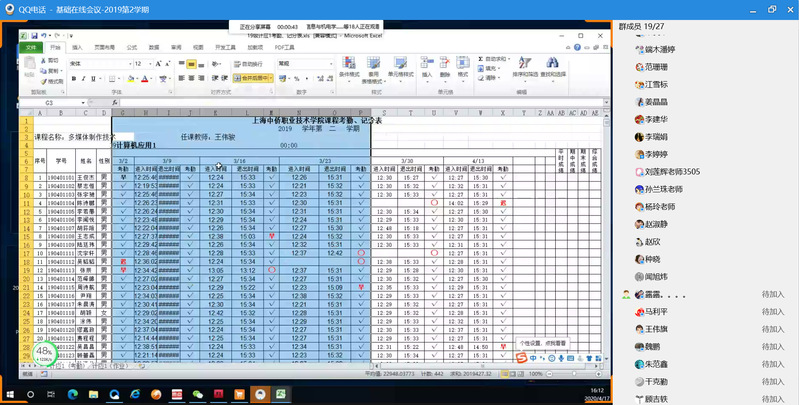Switch to the Insert ribbon tab (插入)
Screen dimensions: 799x405
(x=78, y=47)
